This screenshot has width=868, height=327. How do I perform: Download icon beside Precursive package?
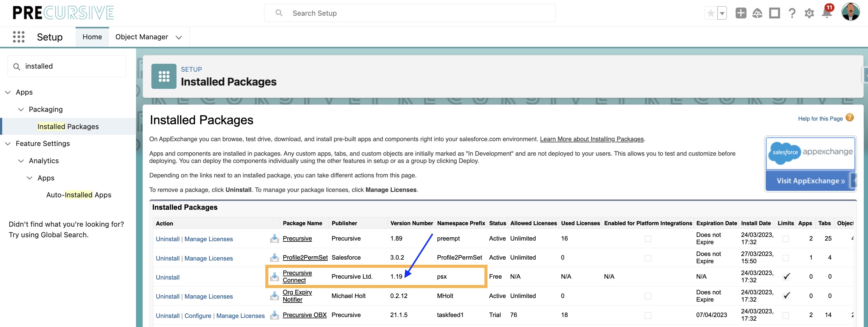point(274,238)
